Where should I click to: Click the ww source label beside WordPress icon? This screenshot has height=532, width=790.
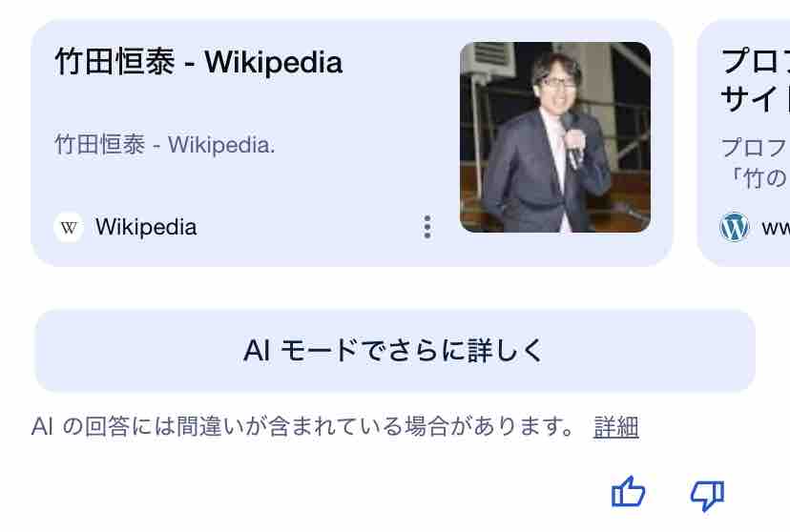coord(776,228)
